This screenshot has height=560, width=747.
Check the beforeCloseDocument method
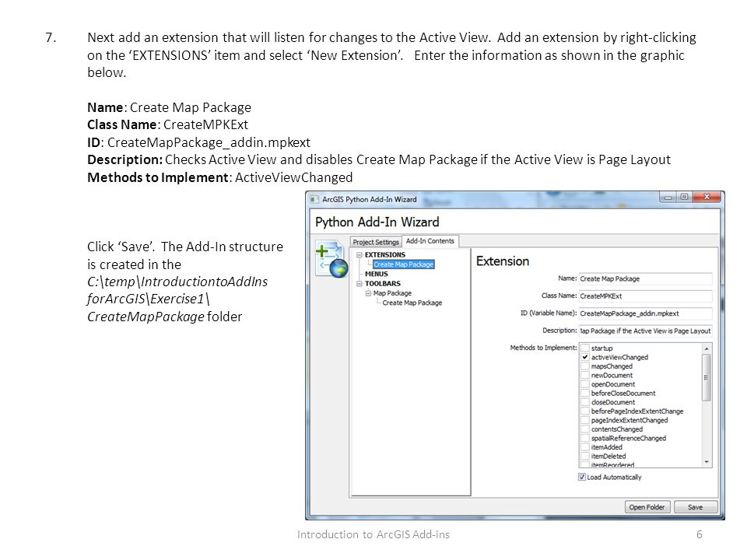click(585, 394)
